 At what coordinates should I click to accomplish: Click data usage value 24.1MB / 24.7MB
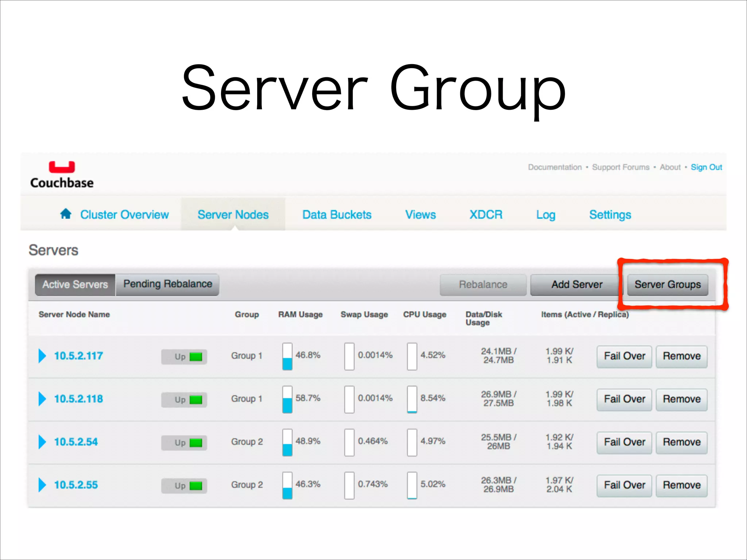499,355
